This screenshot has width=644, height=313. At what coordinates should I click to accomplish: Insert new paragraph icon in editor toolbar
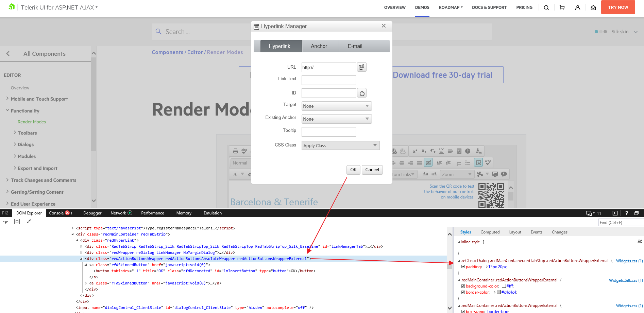click(433, 151)
